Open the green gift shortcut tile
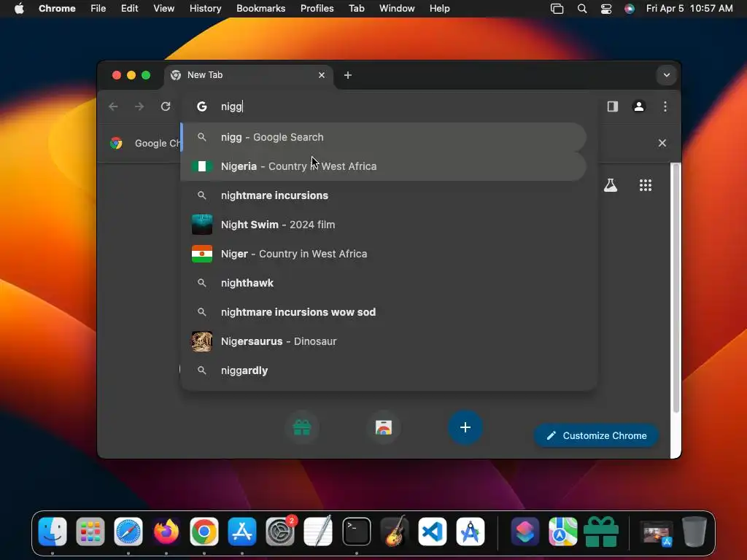 pyautogui.click(x=302, y=427)
